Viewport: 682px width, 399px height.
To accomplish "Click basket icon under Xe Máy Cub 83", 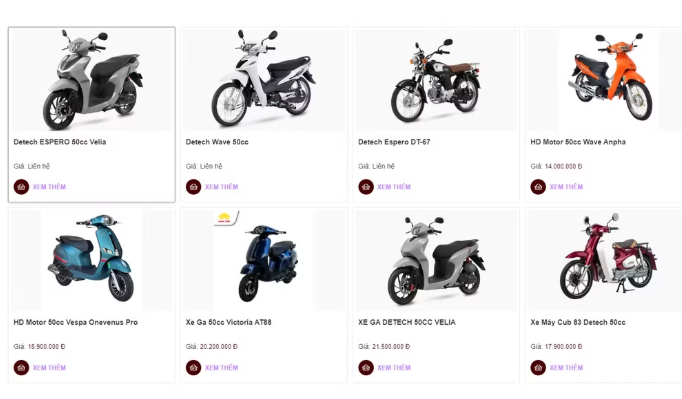I will click(x=538, y=367).
